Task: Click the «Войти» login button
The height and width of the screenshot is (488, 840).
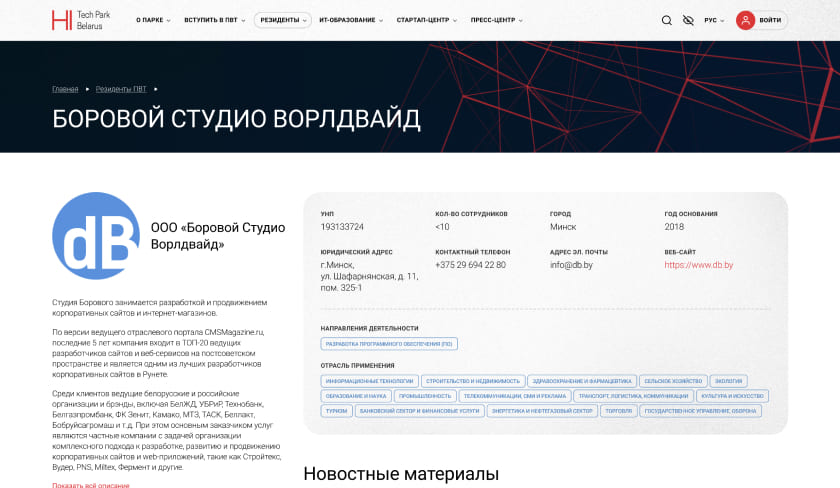Action: [770, 20]
